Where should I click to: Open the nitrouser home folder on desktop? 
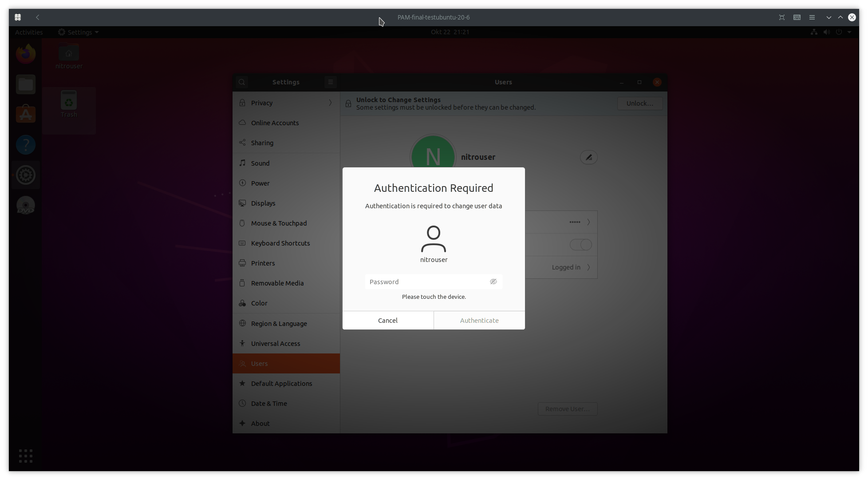point(69,57)
